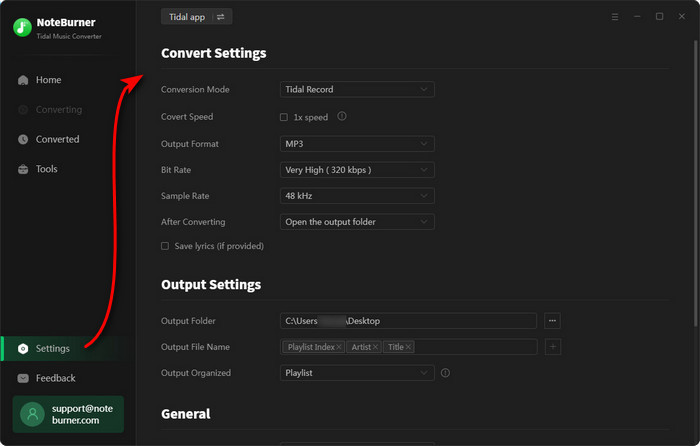Image resolution: width=700 pixels, height=446 pixels.
Task: Click the Output File Name tag field
Action: click(408, 347)
